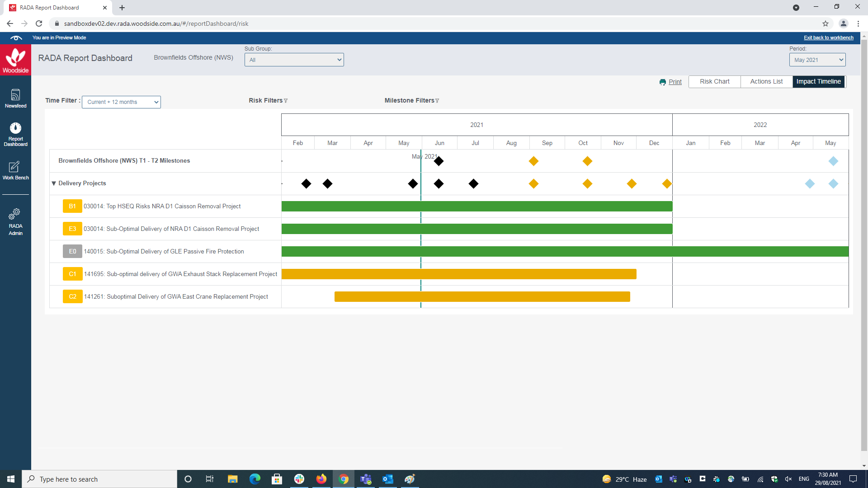
Task: Click the Risk Filters funnel icon
Action: point(286,101)
